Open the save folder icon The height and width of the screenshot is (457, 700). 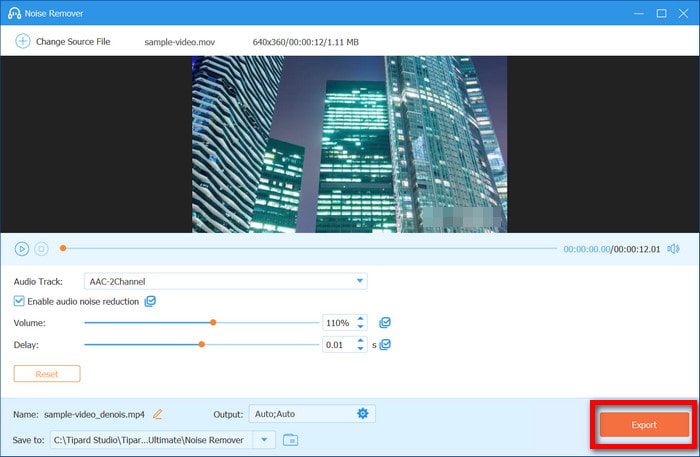(290, 439)
